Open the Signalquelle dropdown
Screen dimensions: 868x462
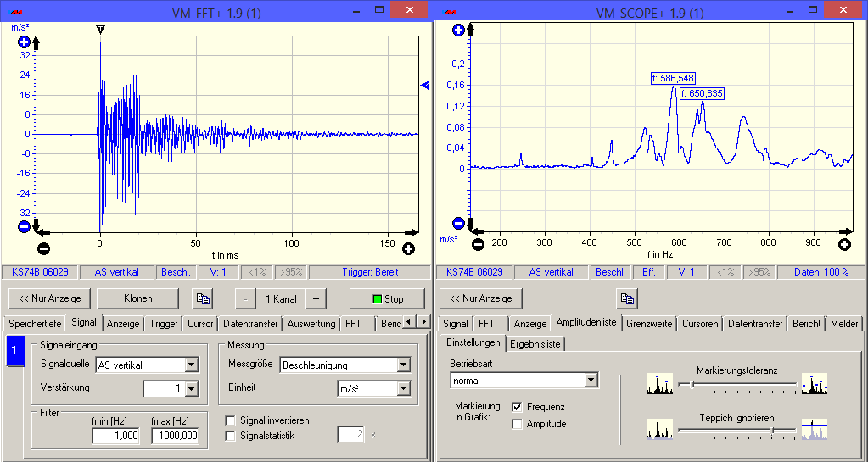(191, 365)
